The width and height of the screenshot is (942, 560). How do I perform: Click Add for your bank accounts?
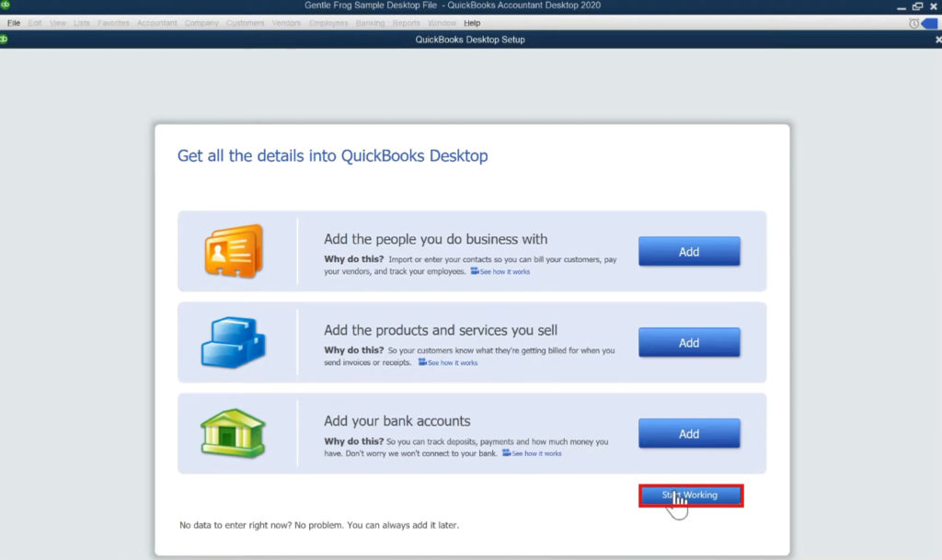pyautogui.click(x=689, y=432)
